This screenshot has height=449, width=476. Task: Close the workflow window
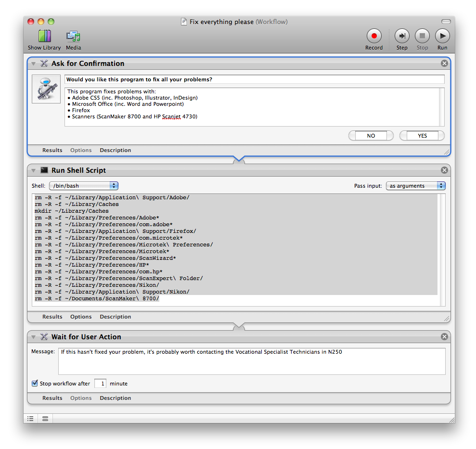[x=31, y=22]
